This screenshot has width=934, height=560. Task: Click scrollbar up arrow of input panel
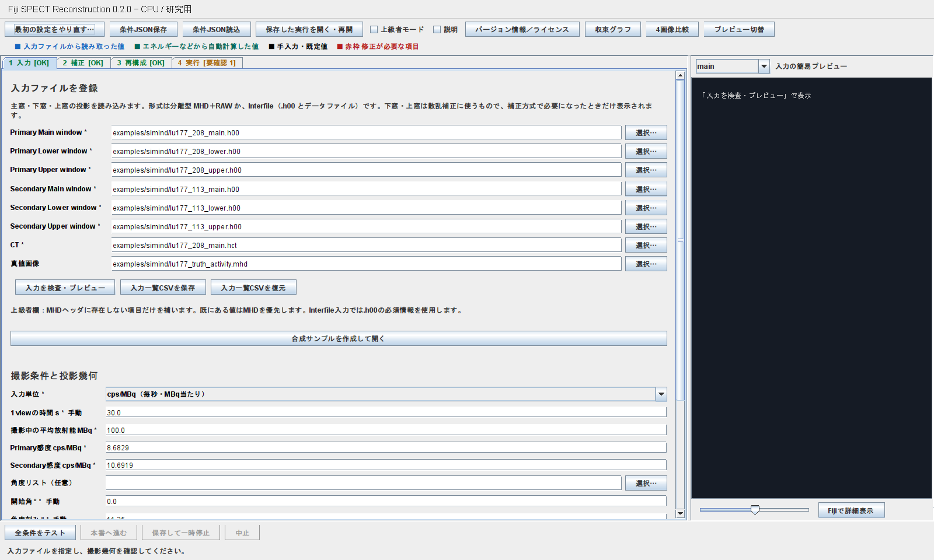point(680,75)
